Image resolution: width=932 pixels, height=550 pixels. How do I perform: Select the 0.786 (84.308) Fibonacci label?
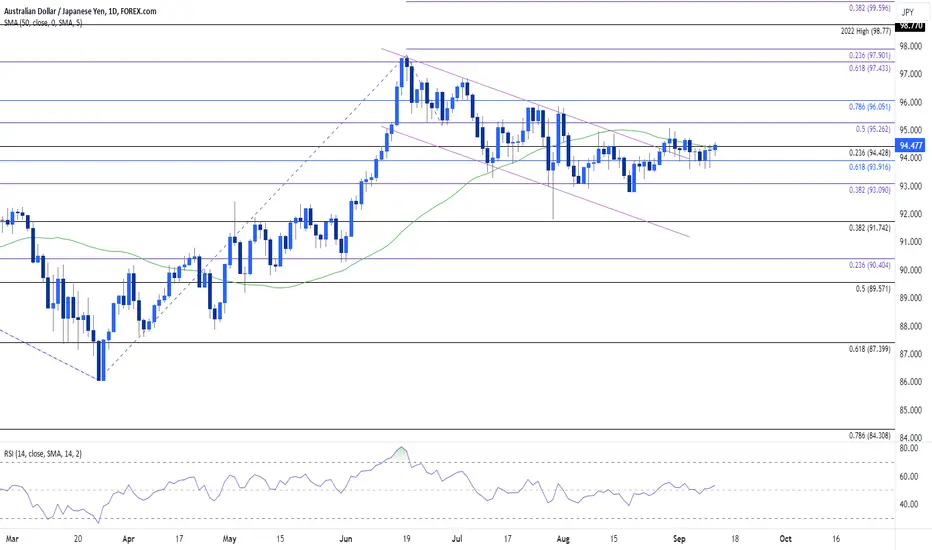pos(870,435)
